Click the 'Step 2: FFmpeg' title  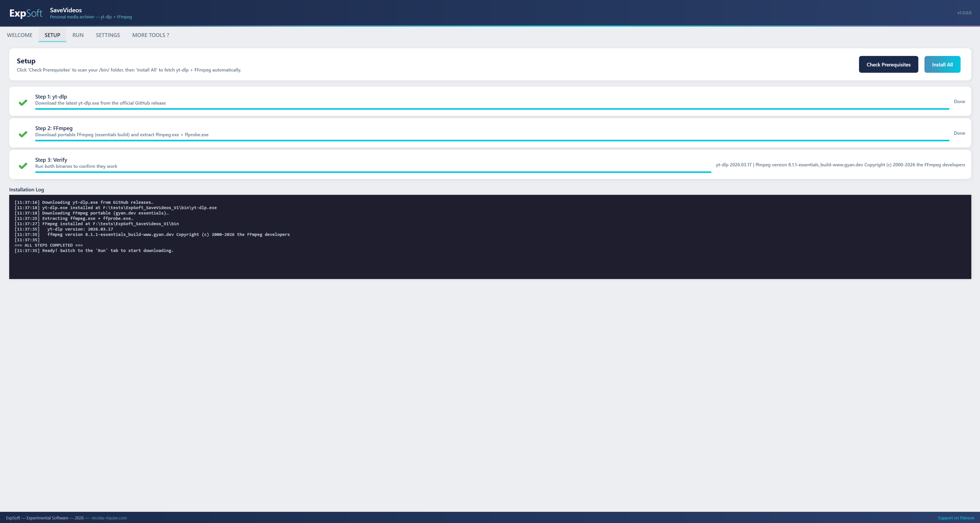click(x=54, y=128)
